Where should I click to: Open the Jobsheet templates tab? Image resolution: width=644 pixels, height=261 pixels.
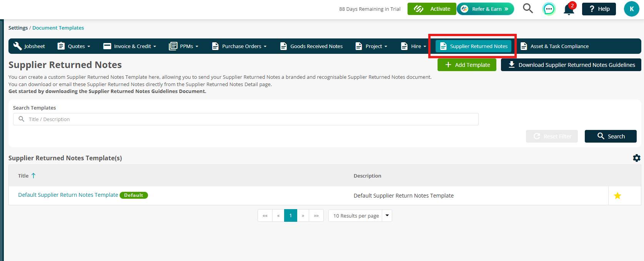click(x=29, y=46)
